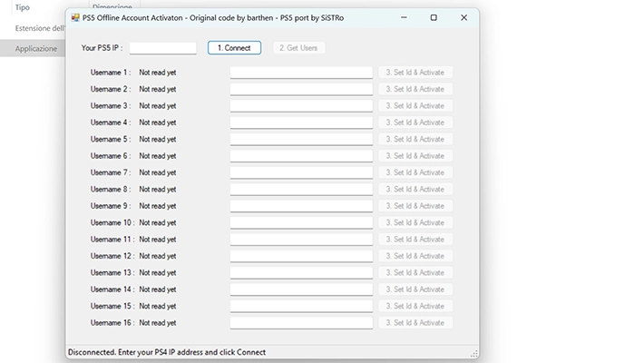Click the window resize grip corner
The image size is (644, 363).
pyautogui.click(x=474, y=354)
